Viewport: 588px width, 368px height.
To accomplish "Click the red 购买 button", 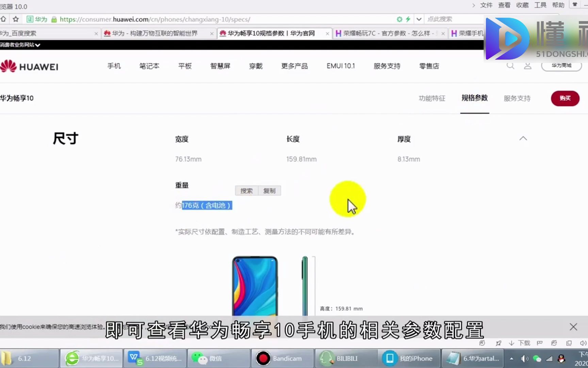I will tap(565, 98).
